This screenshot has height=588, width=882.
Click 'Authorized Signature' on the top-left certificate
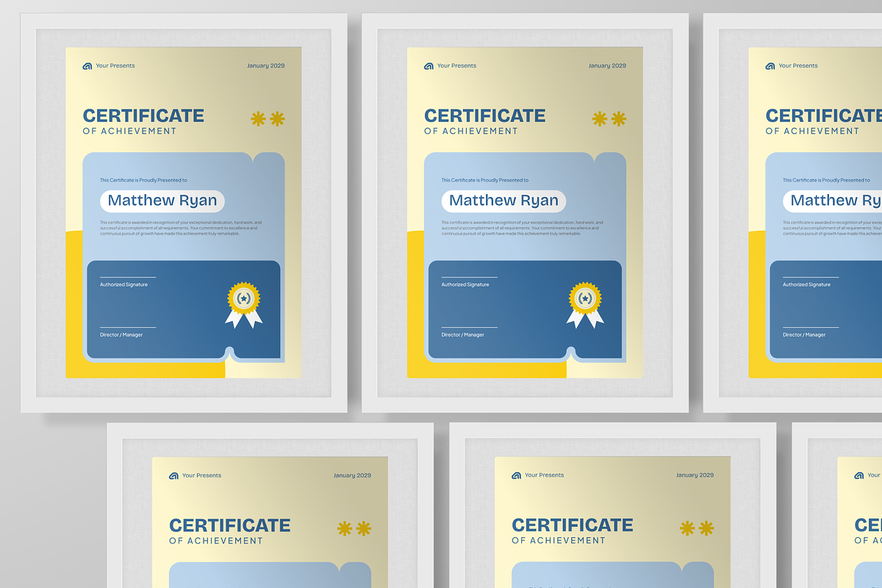[x=123, y=284]
